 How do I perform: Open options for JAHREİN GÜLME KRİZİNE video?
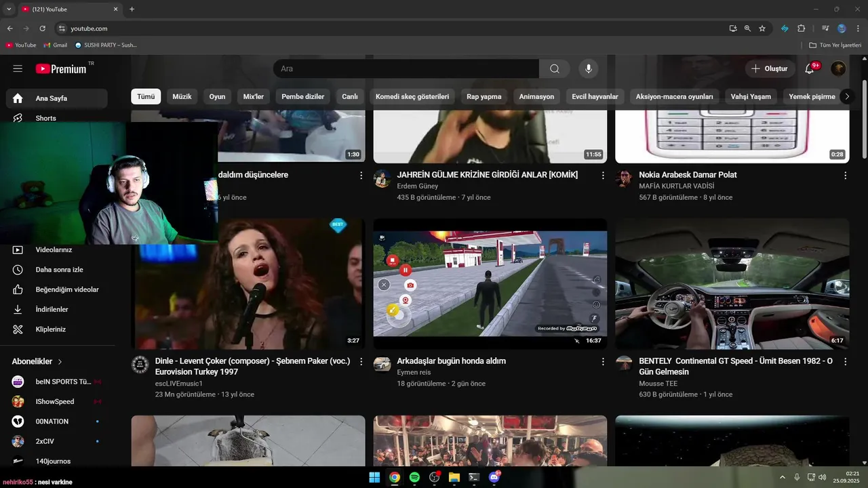603,176
